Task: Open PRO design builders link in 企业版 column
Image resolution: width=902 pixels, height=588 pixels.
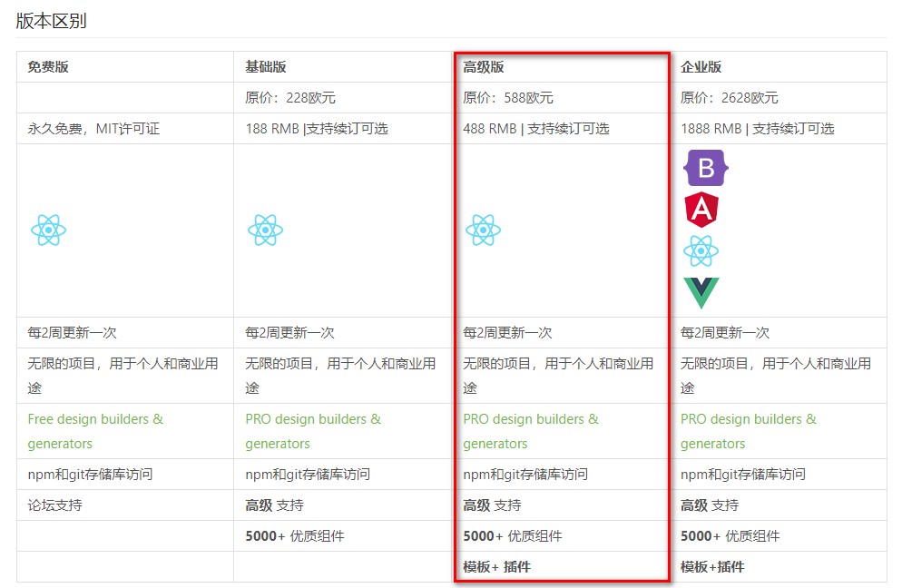Action: [749, 431]
